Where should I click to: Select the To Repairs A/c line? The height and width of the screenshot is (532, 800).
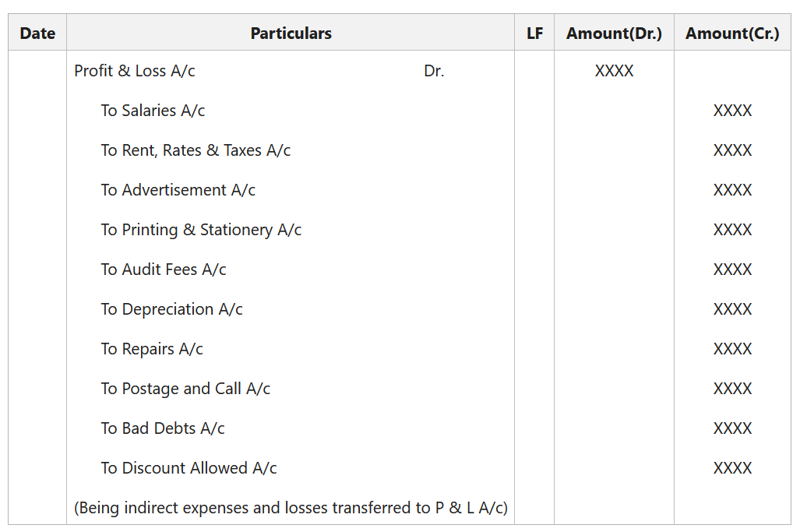point(152,349)
